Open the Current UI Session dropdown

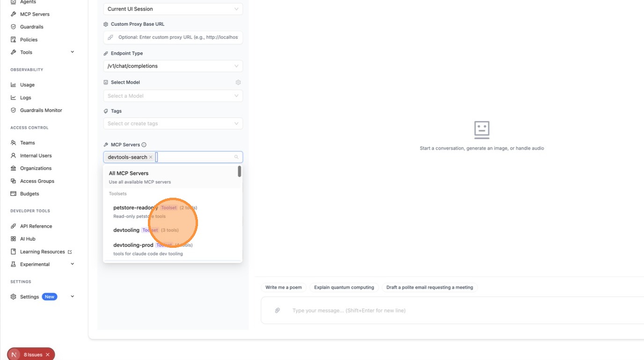173,9
